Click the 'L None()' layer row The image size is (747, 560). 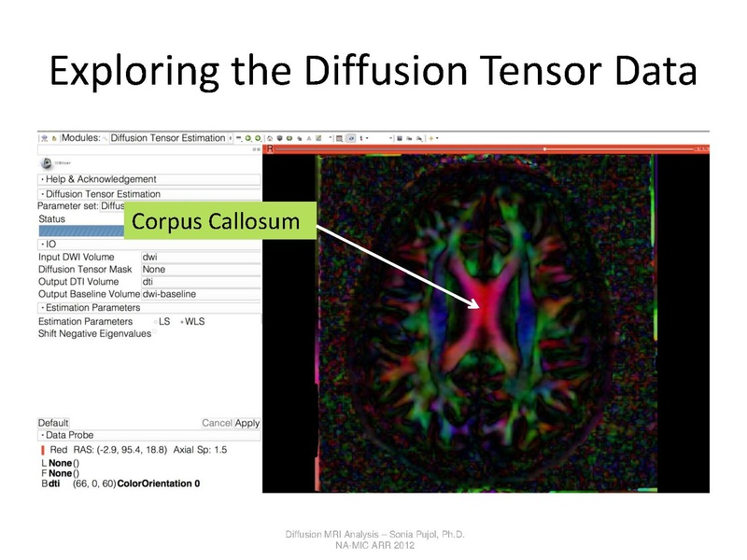(61, 463)
